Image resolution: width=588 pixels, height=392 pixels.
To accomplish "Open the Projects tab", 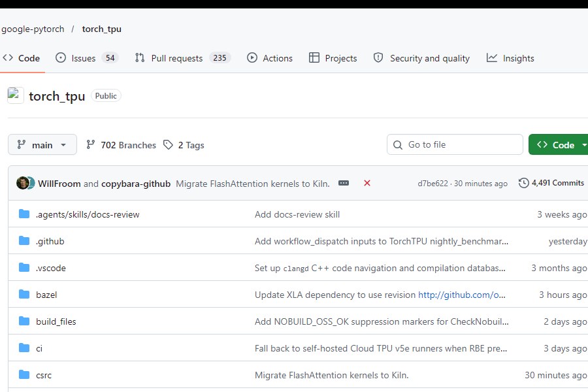I will 333,58.
